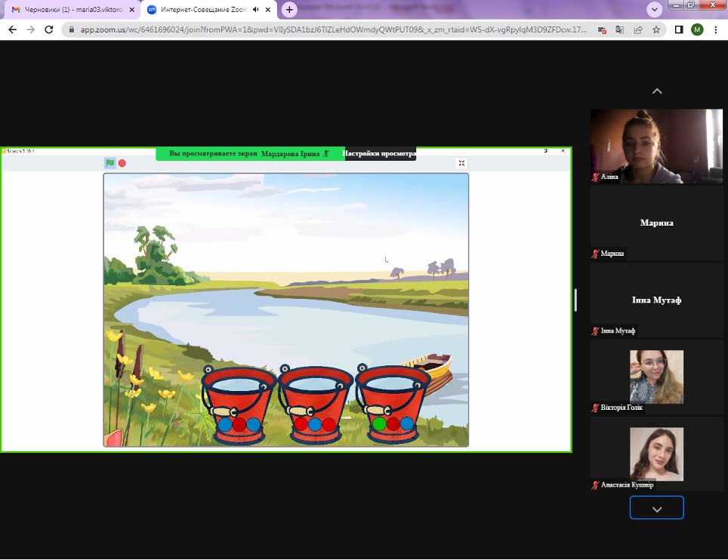Screen dimensions: 728x560
Task: Click the address bar URL field
Action: tap(332, 30)
